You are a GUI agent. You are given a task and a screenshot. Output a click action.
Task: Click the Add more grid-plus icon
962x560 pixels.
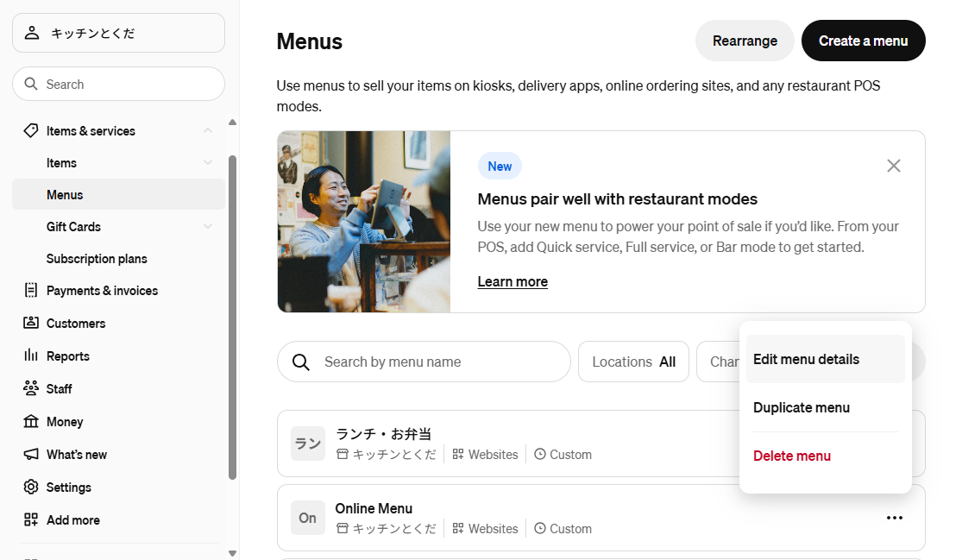pos(31,519)
